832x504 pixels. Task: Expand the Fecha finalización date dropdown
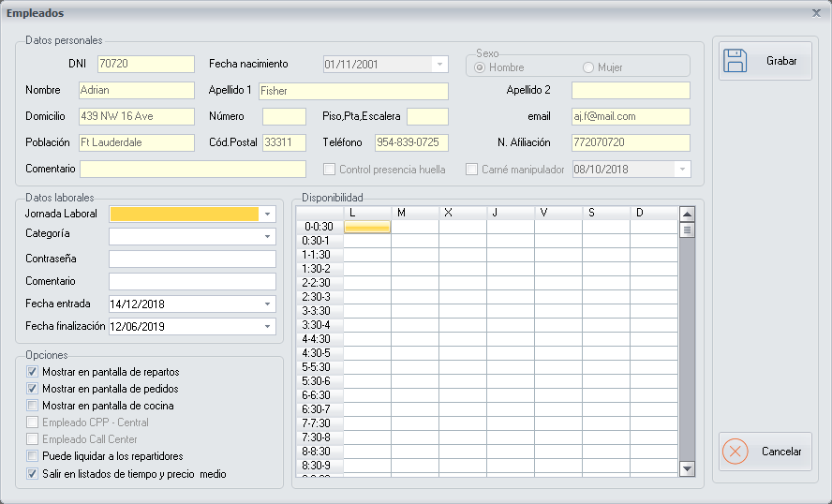click(268, 327)
